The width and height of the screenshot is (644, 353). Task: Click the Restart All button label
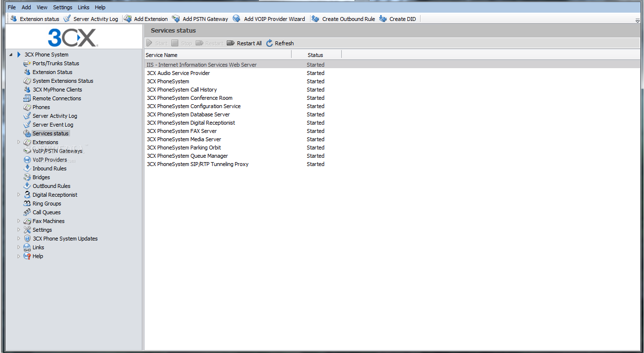point(249,43)
